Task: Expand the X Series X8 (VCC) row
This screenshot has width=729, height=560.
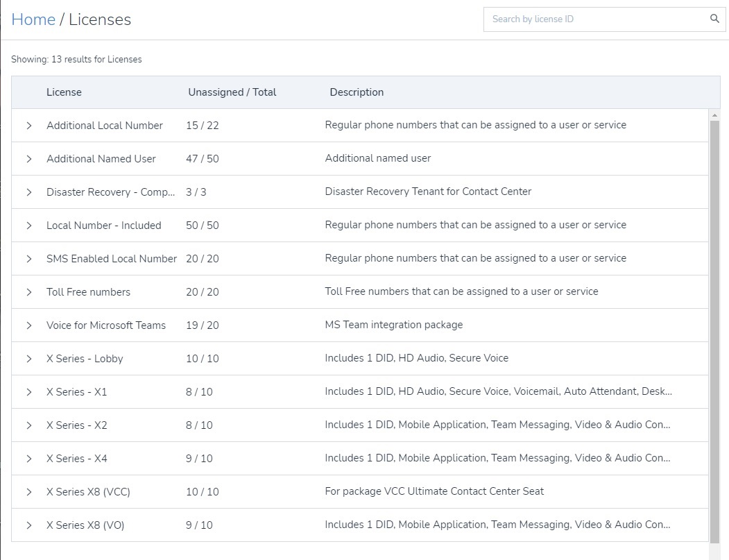Action: point(29,492)
